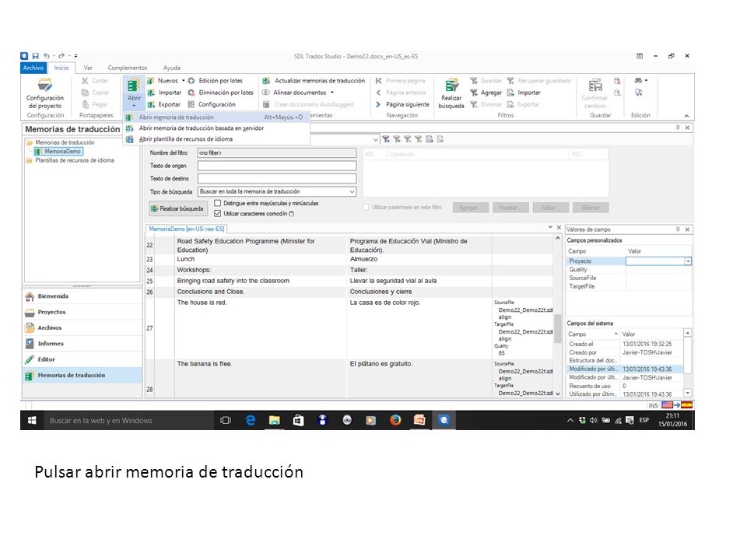Click the Windows Start button
747x560 pixels.
(32, 421)
